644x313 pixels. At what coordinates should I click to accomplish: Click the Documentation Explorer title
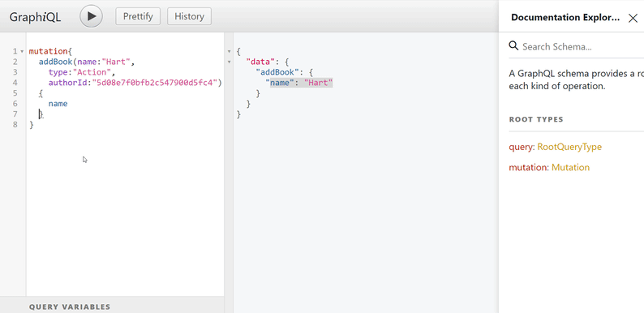565,17
